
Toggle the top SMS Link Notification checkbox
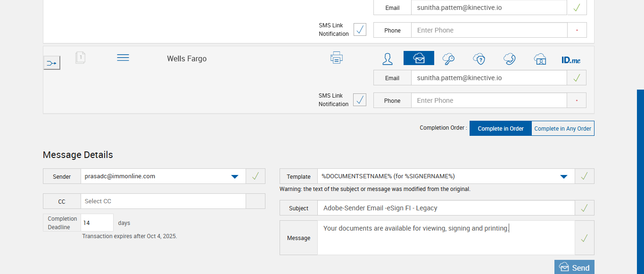(x=360, y=30)
